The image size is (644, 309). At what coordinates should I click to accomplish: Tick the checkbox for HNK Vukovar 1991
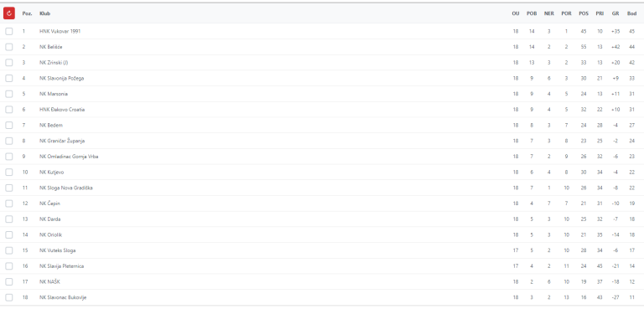(x=9, y=31)
